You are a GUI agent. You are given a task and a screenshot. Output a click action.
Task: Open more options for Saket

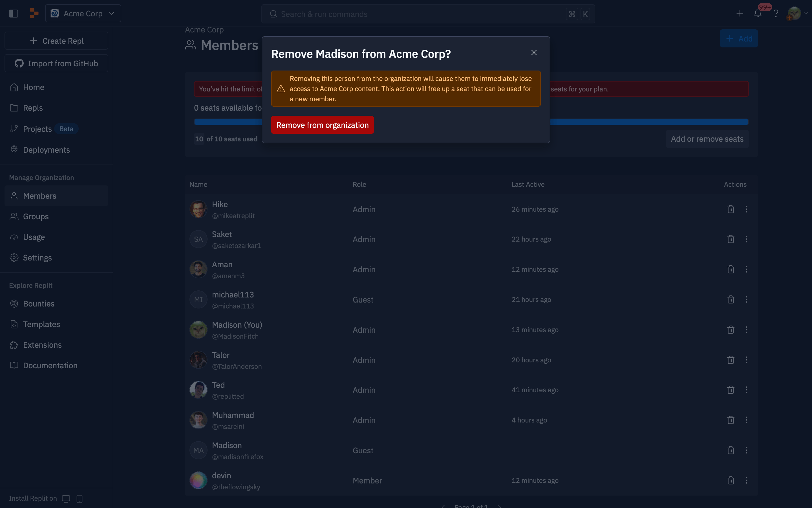(746, 239)
